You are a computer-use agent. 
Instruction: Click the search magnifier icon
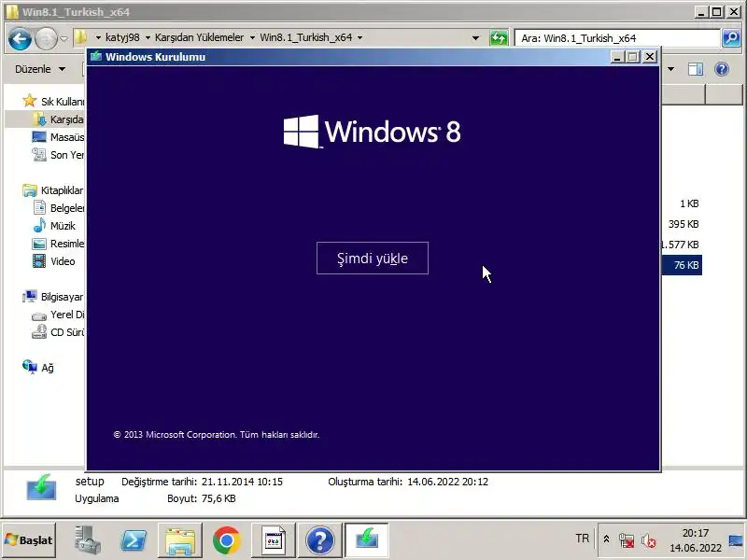tap(731, 38)
